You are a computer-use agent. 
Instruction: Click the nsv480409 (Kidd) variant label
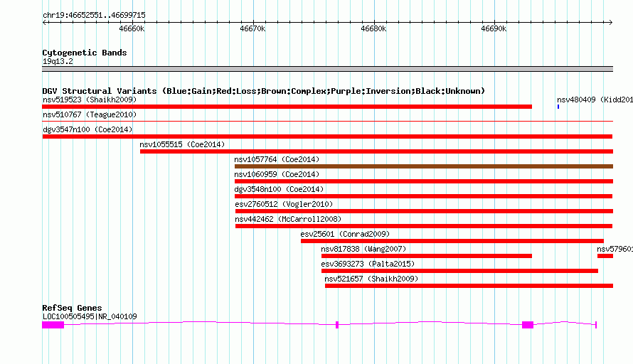click(x=595, y=100)
